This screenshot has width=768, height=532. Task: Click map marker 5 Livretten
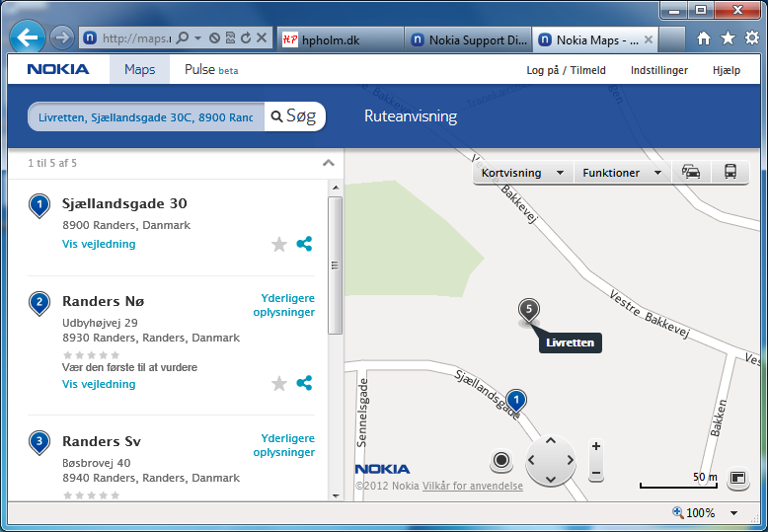528,311
